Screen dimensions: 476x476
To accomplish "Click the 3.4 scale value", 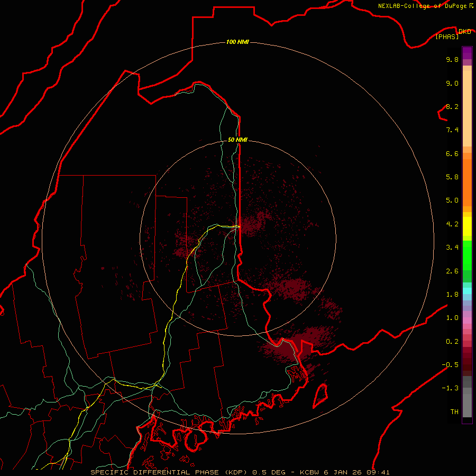I will 452,248.
